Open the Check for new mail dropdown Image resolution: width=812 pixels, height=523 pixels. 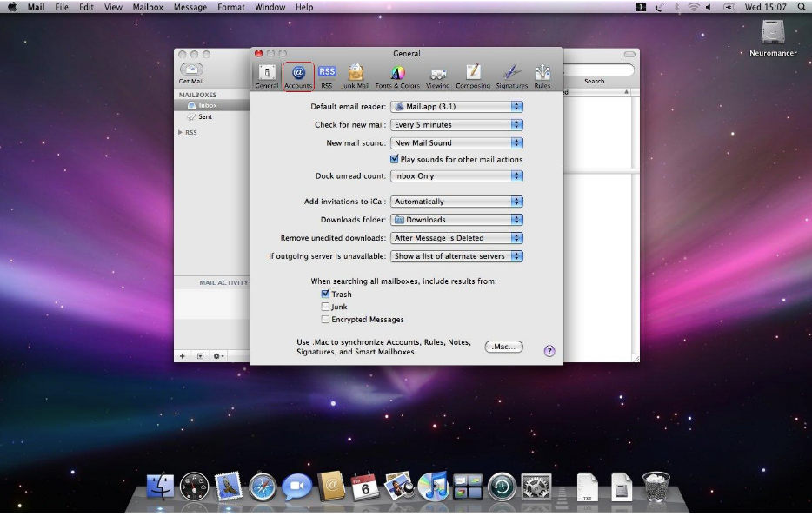(456, 125)
